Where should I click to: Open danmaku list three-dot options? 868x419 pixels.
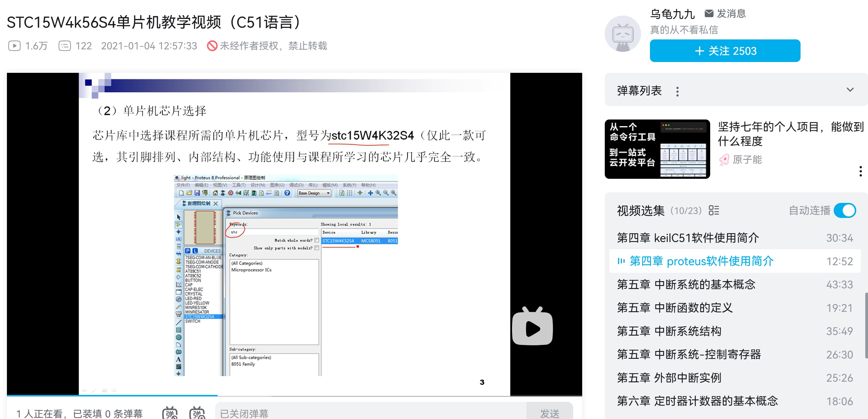(677, 91)
